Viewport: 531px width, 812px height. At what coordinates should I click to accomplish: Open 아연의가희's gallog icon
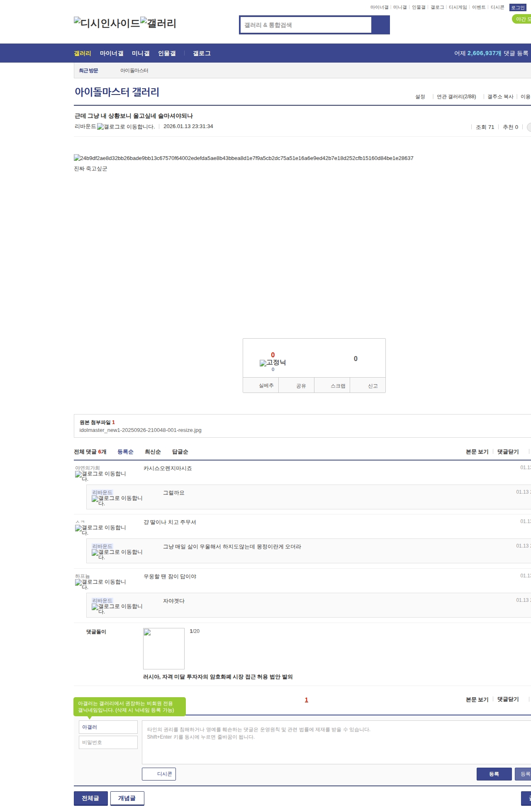click(100, 476)
